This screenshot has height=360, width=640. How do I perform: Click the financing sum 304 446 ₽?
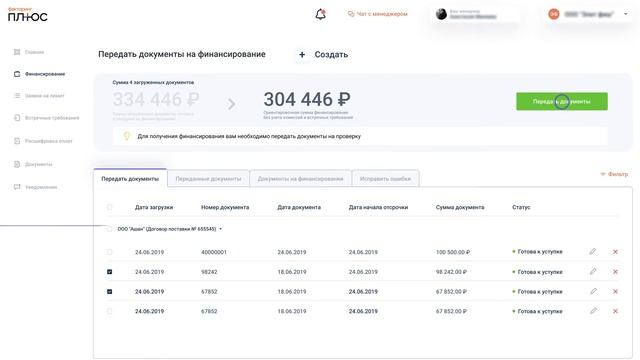307,99
